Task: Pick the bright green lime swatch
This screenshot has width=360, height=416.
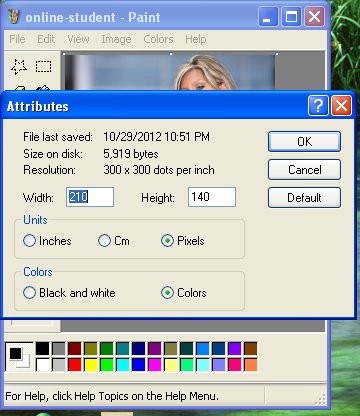Action: click(x=106, y=365)
